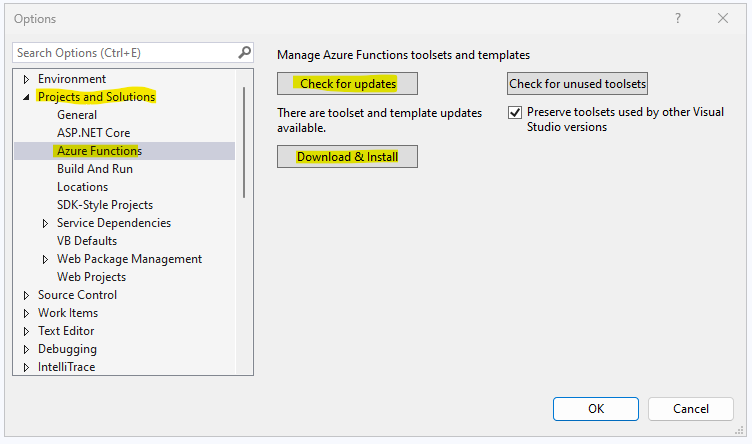This screenshot has height=444, width=752.
Task: Select Debugging in the tree
Action: point(67,349)
